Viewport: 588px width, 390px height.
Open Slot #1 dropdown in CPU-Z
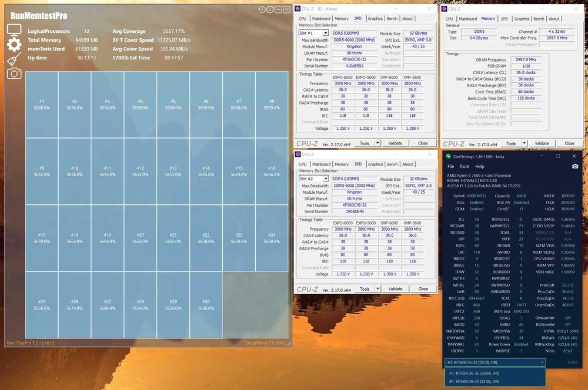pos(326,33)
